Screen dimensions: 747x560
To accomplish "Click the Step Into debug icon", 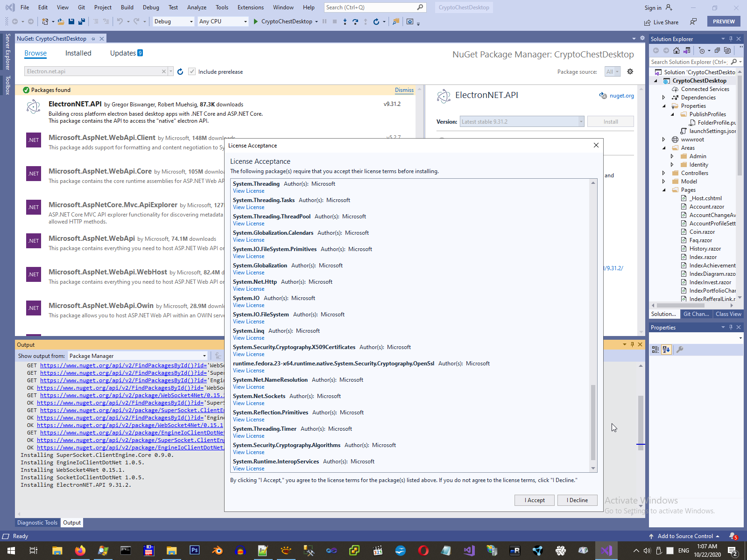I will click(x=345, y=21).
